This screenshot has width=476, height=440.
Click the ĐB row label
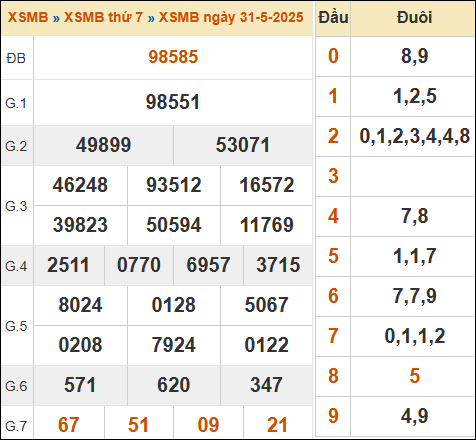click(x=16, y=58)
